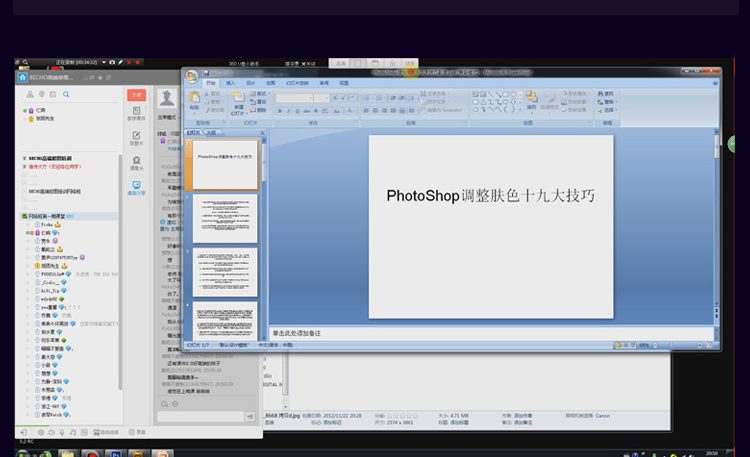Image resolution: width=750 pixels, height=457 pixels.
Task: Open the font size combo box
Action: pos(322,98)
